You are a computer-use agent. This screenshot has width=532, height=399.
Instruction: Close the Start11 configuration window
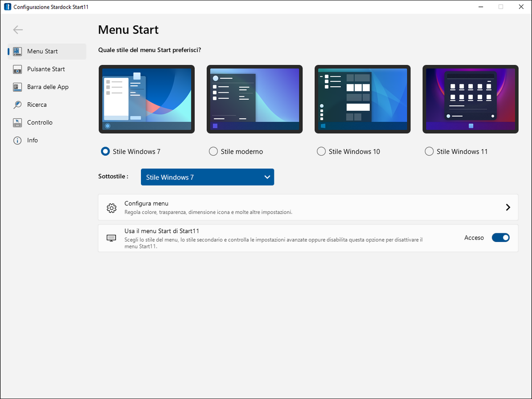tap(521, 7)
